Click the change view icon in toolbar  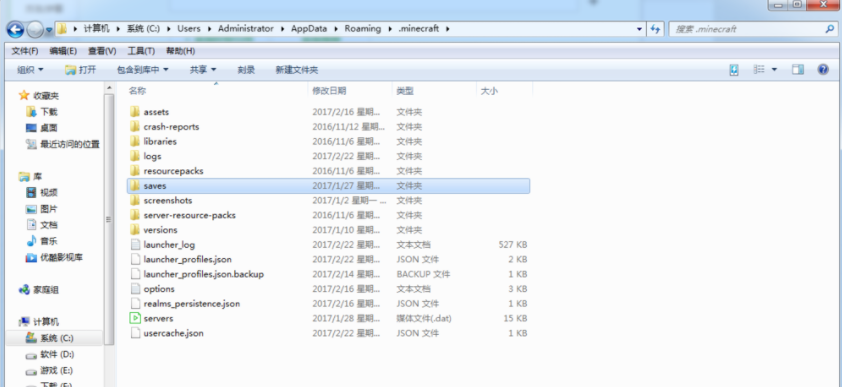(x=759, y=70)
